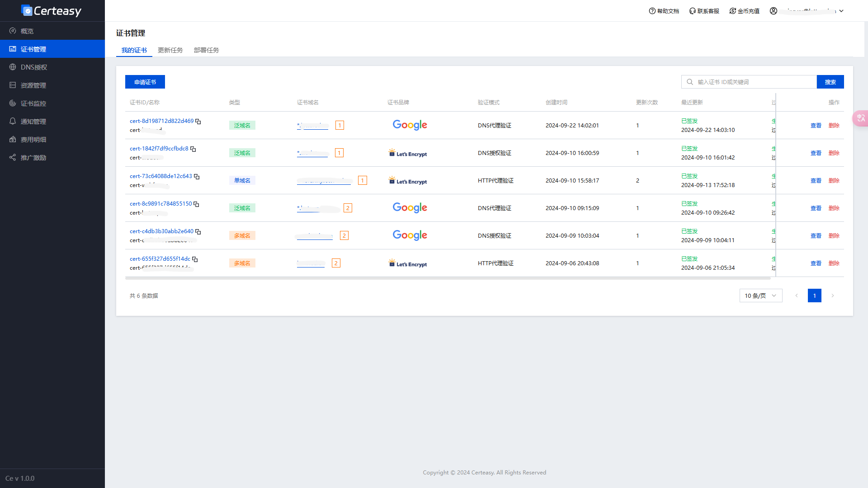Go to next page arrow
Image resolution: width=868 pixels, height=488 pixels.
click(833, 296)
